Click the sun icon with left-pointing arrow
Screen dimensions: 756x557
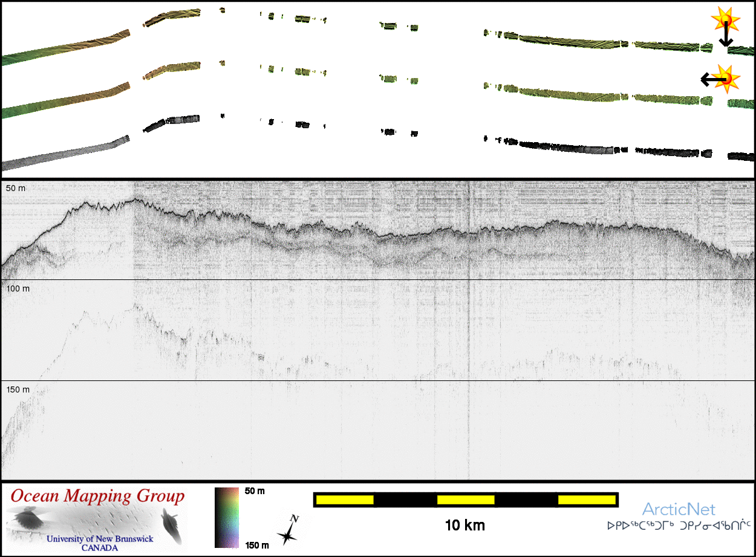[x=726, y=79]
